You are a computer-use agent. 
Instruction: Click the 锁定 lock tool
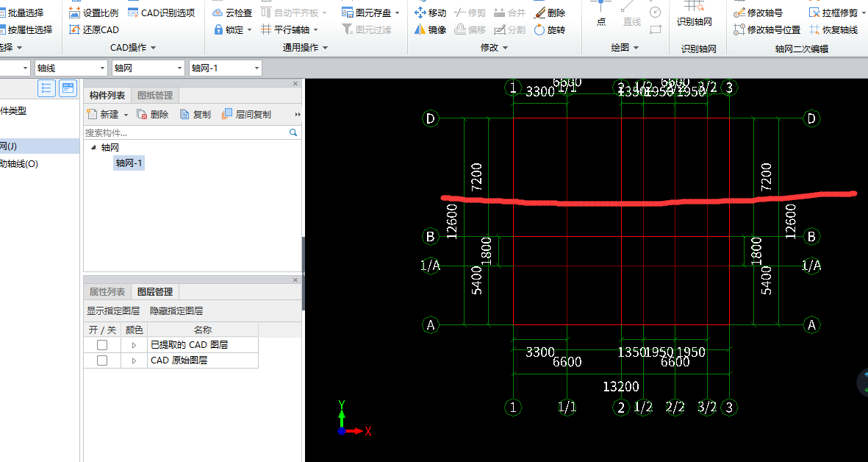point(228,30)
